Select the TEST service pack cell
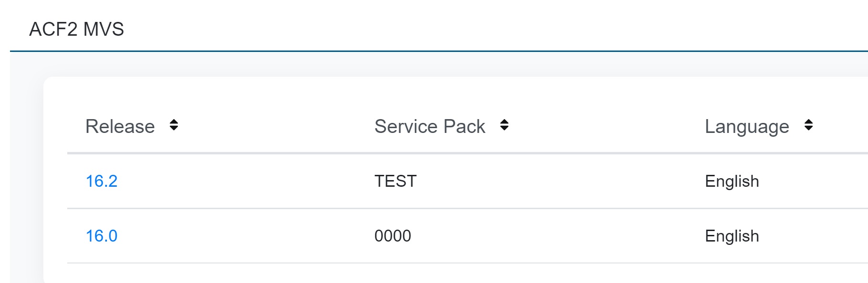Viewport: 868px width, 283px height. (x=395, y=181)
